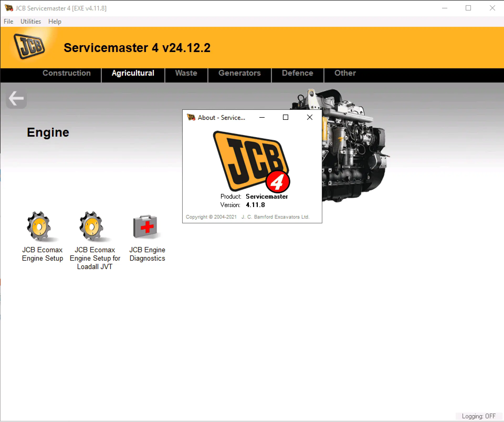This screenshot has width=504, height=422.
Task: Open JCB Ecomax Engine Setup tool
Action: click(42, 236)
